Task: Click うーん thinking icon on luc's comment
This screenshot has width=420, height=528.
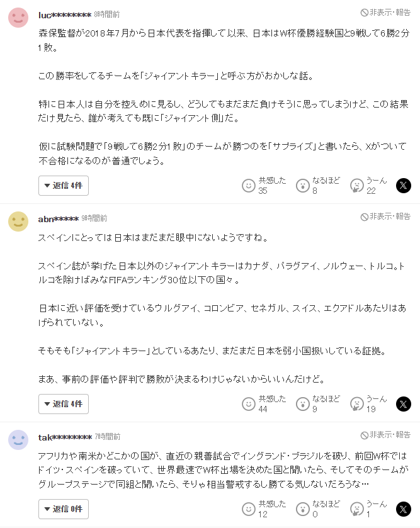Action: point(356,186)
